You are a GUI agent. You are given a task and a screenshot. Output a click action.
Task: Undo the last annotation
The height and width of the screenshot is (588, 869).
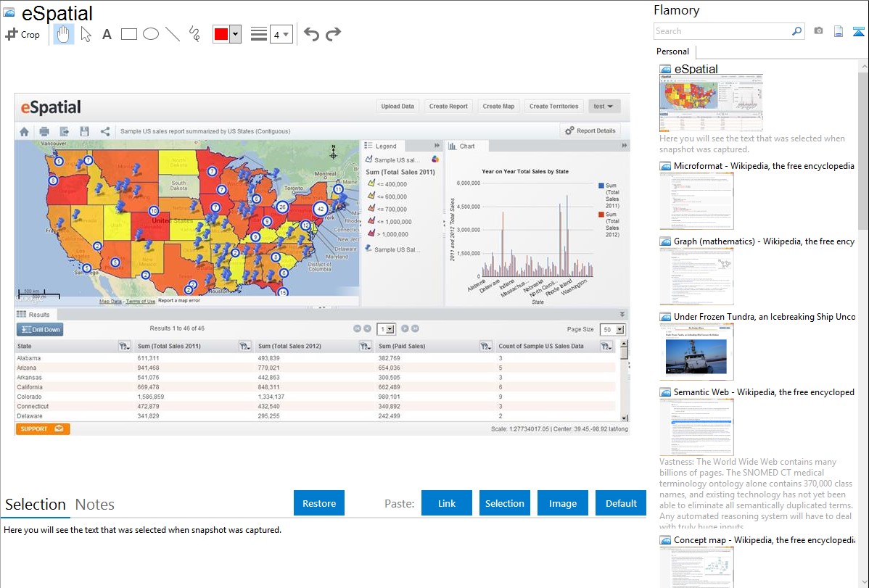(x=311, y=34)
